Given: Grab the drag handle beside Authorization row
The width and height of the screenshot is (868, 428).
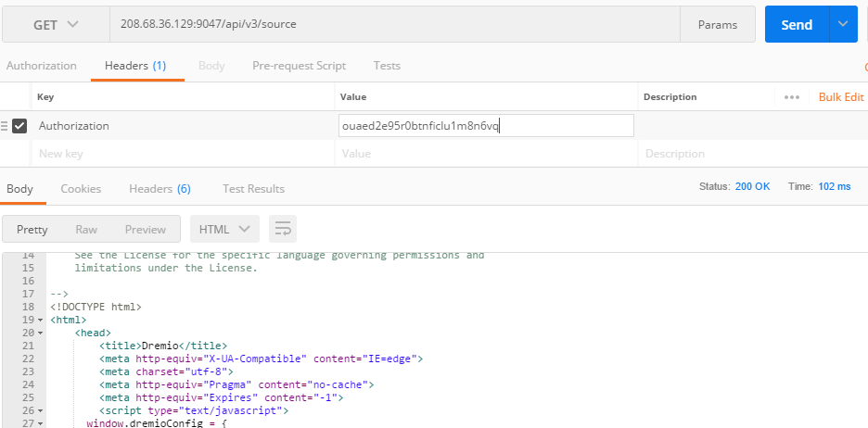Looking at the screenshot, I should [x=4, y=126].
